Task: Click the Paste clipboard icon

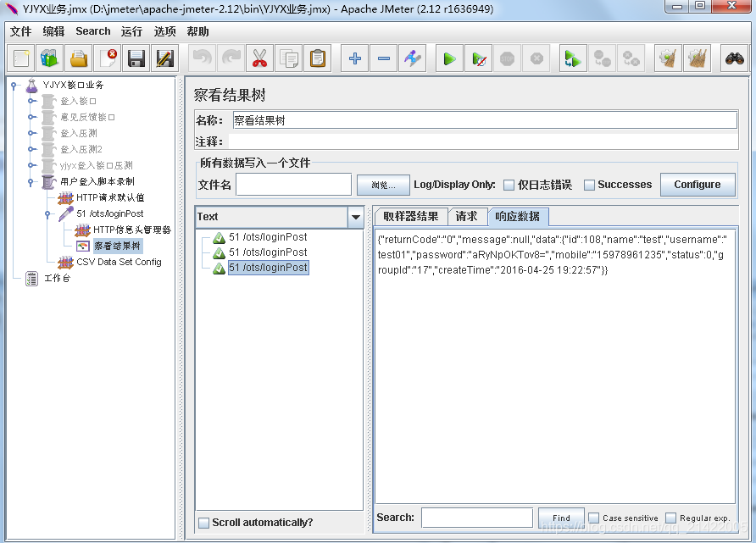Action: (318, 58)
